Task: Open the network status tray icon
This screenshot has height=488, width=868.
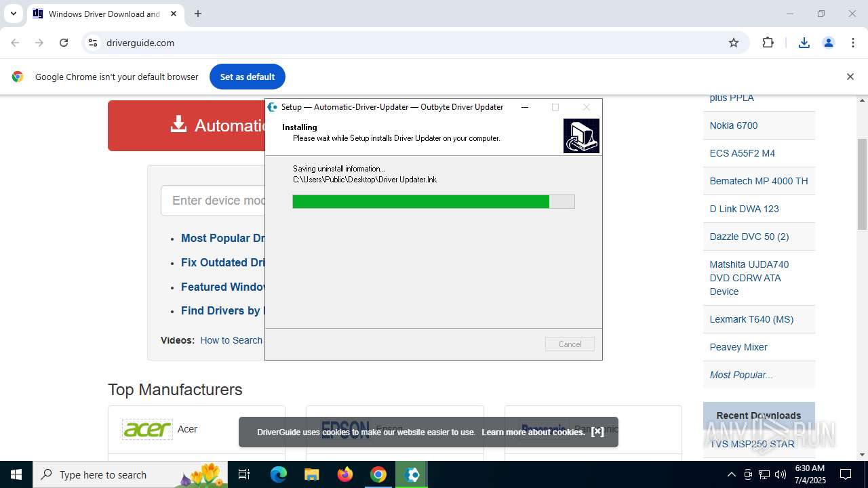Action: [764, 474]
